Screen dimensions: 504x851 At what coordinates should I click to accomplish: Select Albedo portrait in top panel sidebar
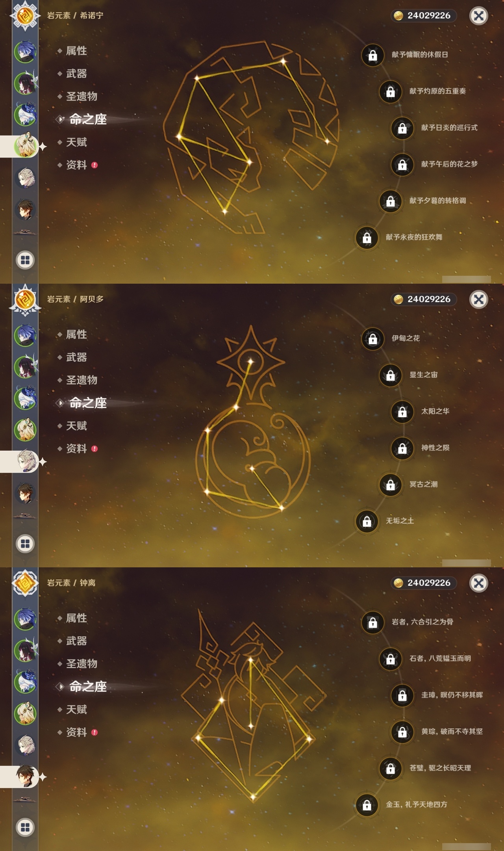point(26,178)
